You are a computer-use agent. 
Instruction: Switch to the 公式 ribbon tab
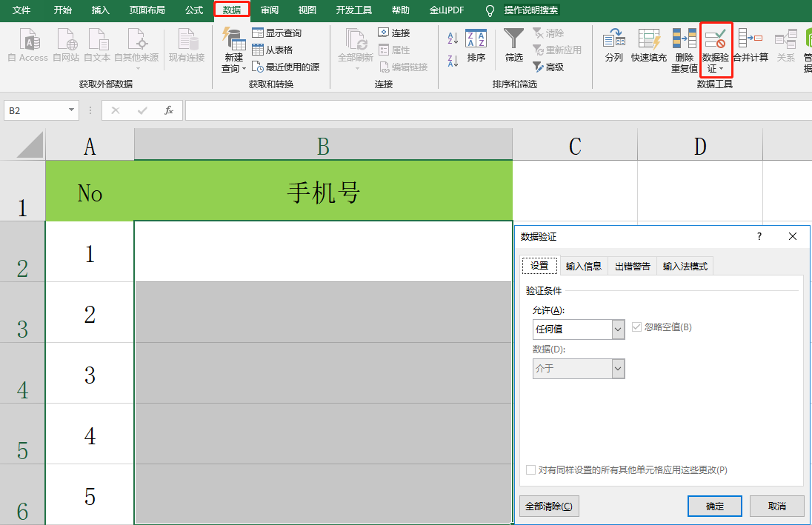pos(194,10)
